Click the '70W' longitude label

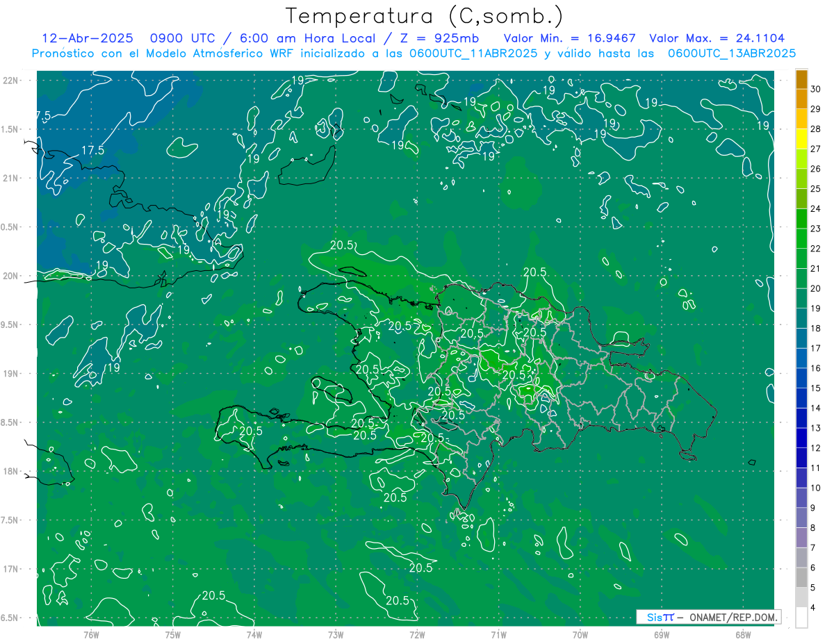[580, 634]
